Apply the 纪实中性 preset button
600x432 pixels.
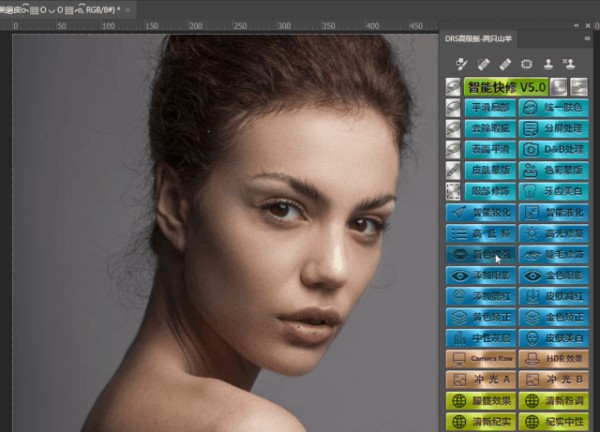coord(553,422)
